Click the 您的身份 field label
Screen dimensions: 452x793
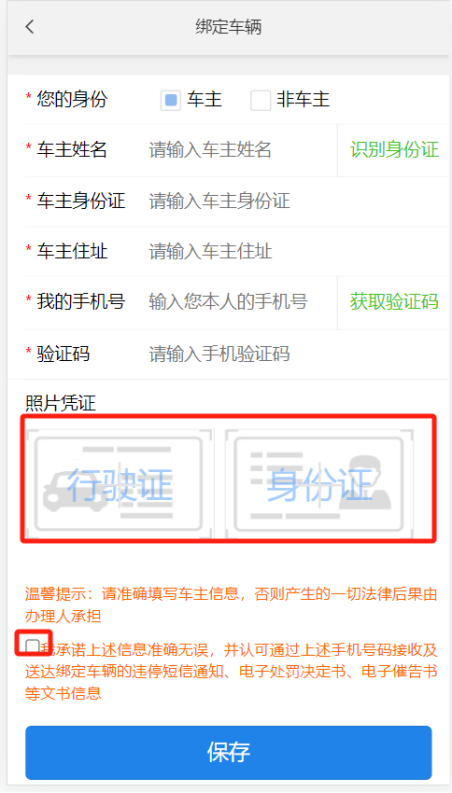point(72,99)
